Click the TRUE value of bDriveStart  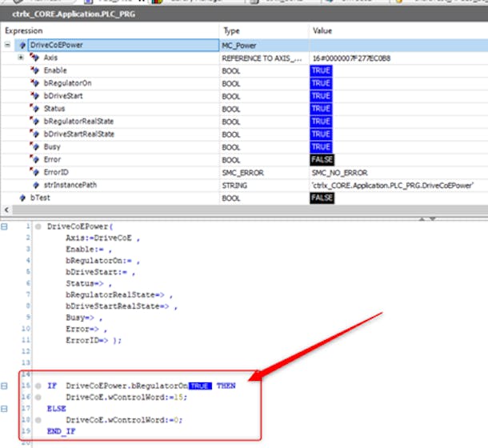coord(321,96)
